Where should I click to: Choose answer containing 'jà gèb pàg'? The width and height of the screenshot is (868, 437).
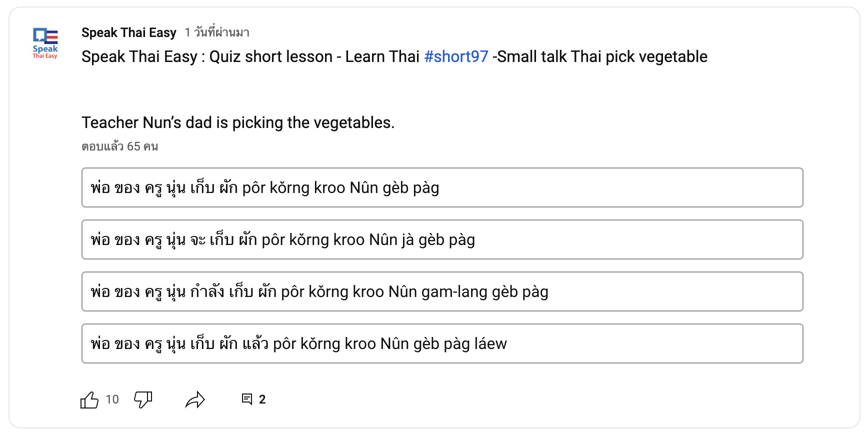[442, 239]
